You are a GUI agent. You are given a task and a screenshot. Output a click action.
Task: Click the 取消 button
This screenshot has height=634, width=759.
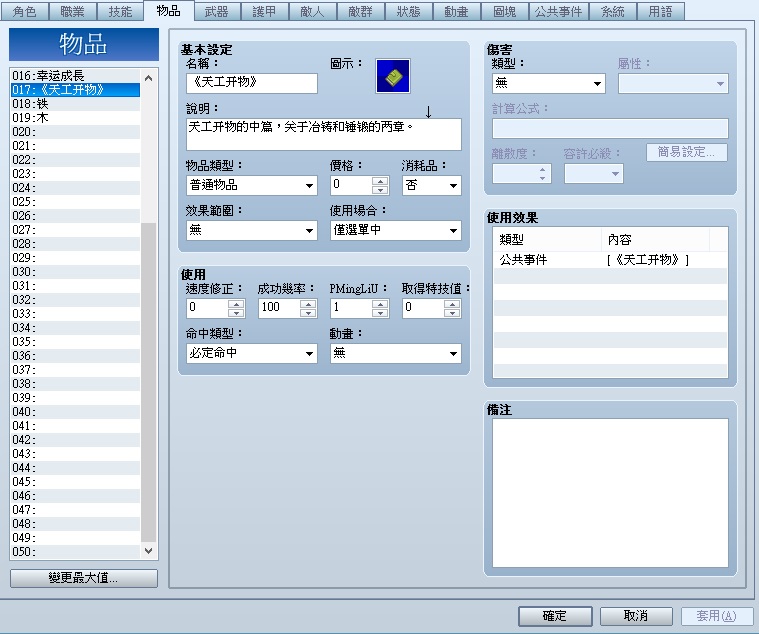[x=636, y=616]
